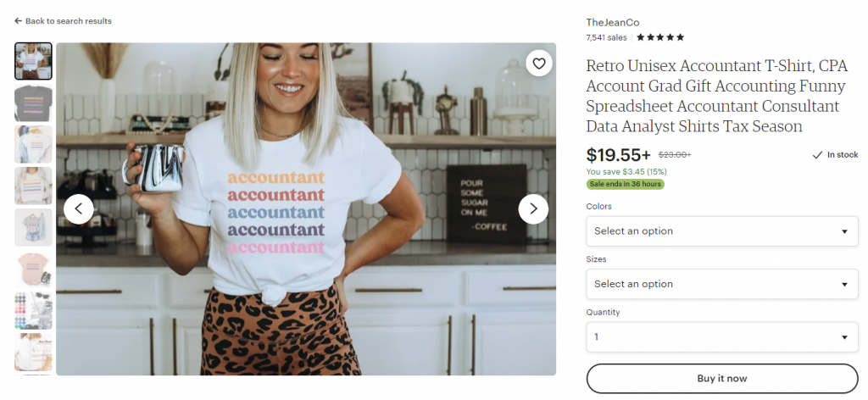Viewport: 868px width, 400px height.
Task: Open the color swatch chart thumbnail
Action: click(33, 310)
